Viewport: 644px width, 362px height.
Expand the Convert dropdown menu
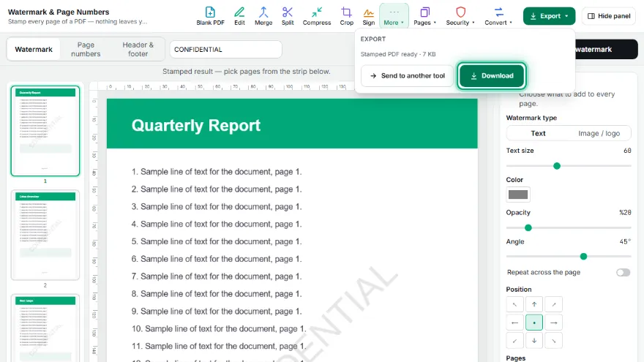coord(498,16)
